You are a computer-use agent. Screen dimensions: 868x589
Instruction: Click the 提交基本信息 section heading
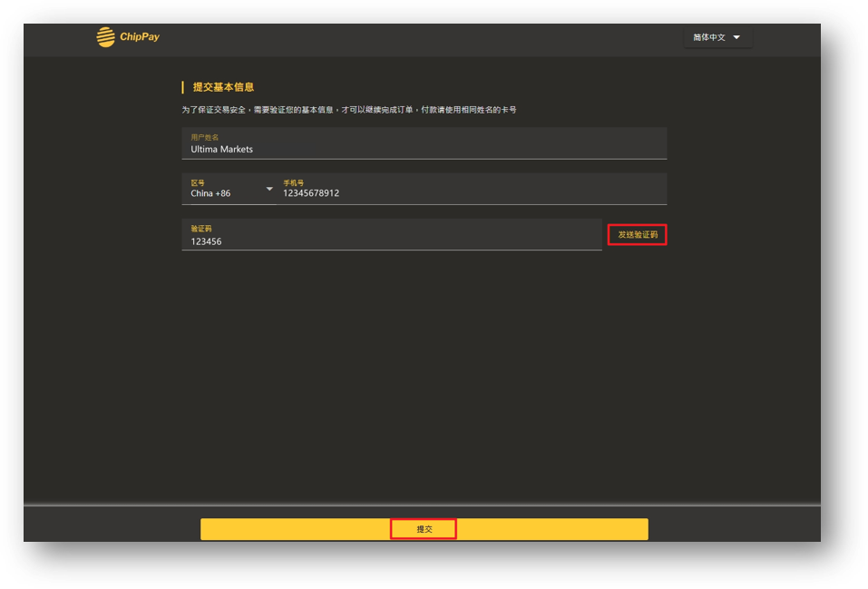click(223, 87)
